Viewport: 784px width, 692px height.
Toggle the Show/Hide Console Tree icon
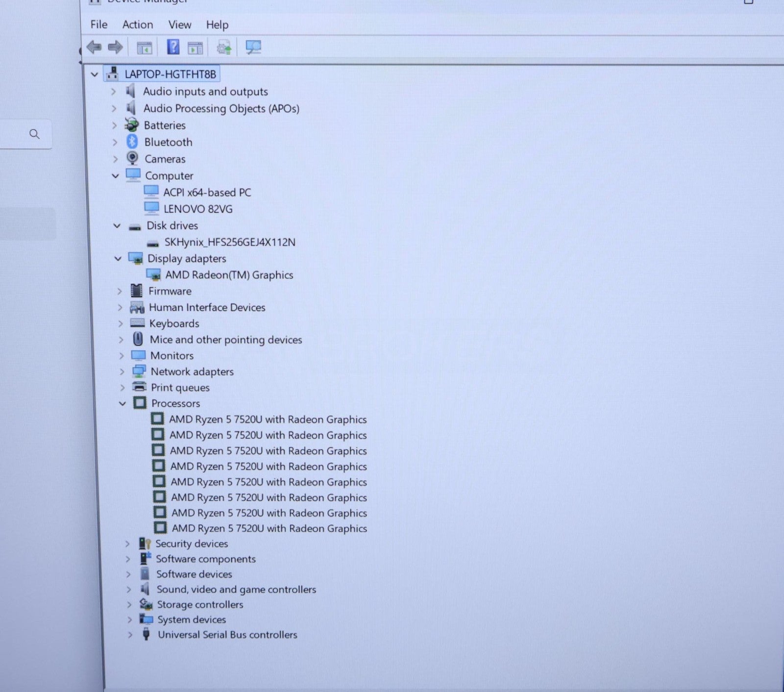tap(144, 48)
